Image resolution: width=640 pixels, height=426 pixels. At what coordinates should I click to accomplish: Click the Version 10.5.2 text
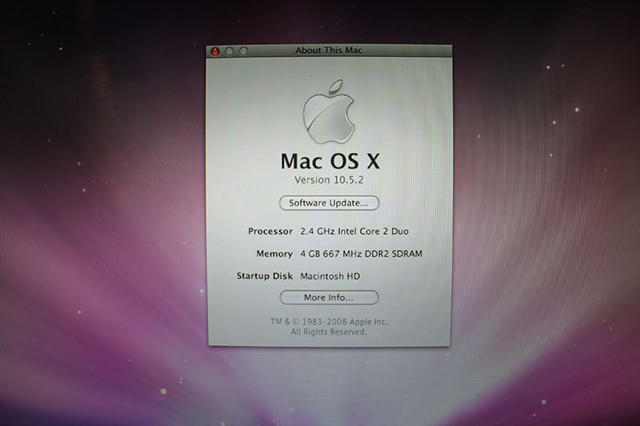329,179
